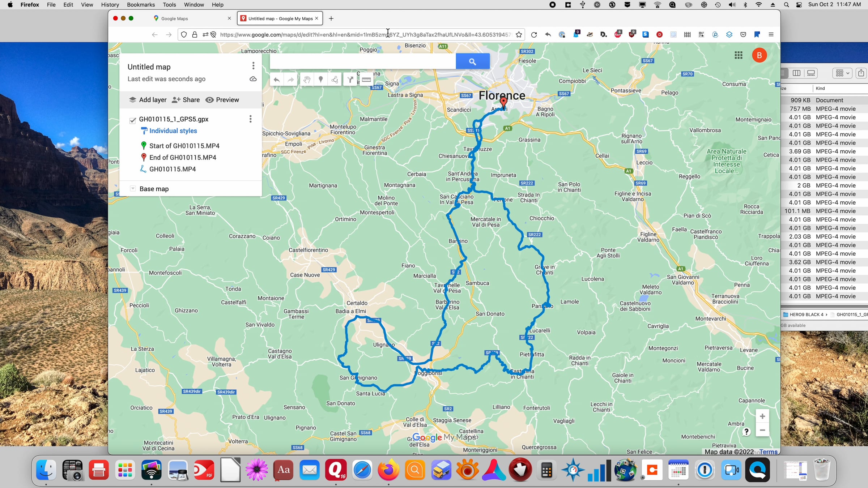
Task: Open the Google apps grid
Action: point(739,55)
